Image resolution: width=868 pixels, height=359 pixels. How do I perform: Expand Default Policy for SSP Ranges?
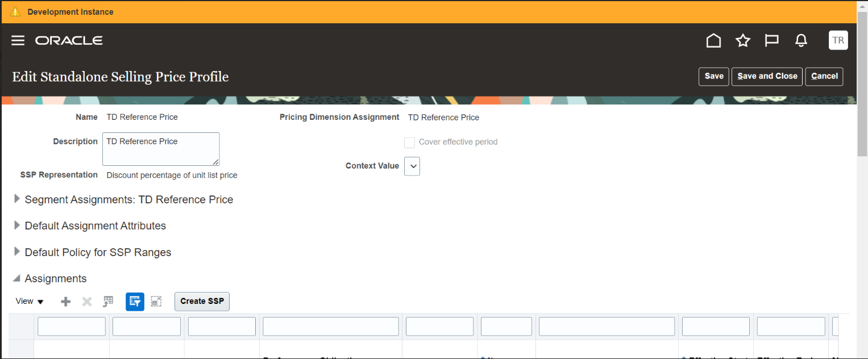pyautogui.click(x=16, y=252)
